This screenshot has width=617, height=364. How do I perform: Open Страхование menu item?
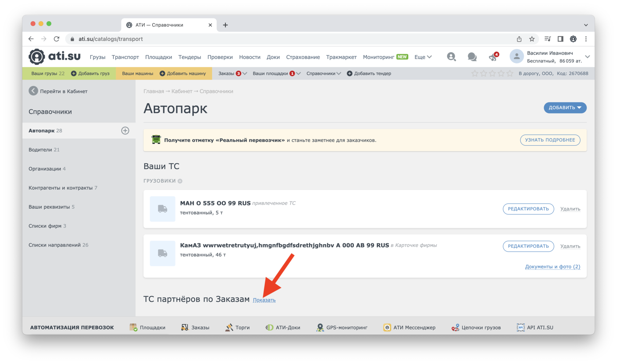coord(303,57)
